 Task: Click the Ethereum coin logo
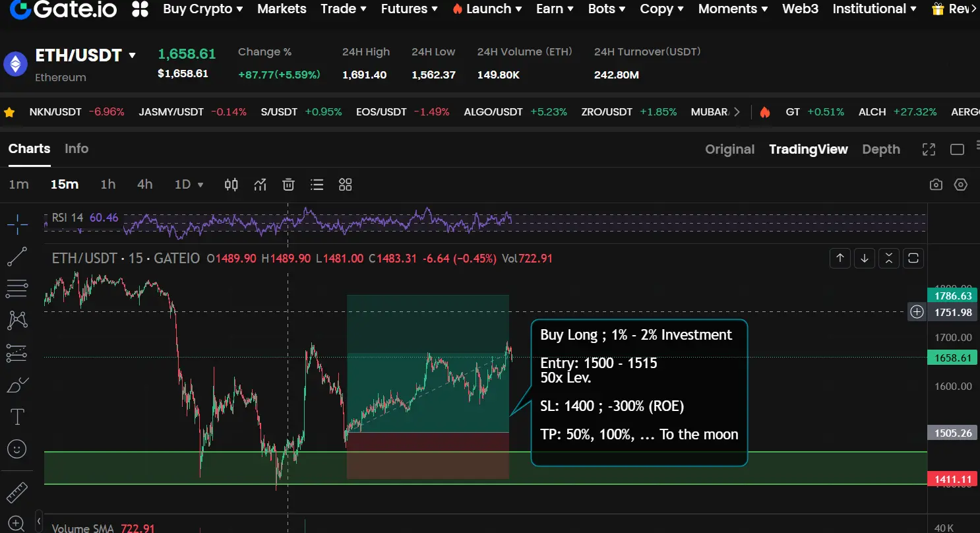click(x=15, y=64)
